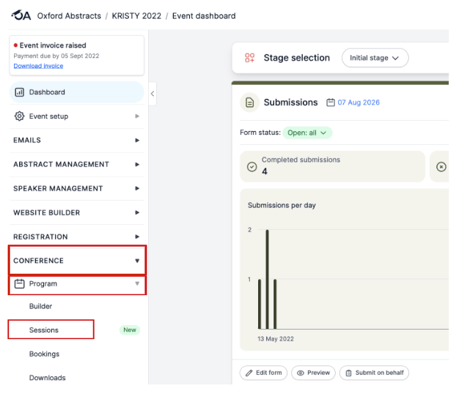Collapse the sidebar with the chevron handle

152,94
